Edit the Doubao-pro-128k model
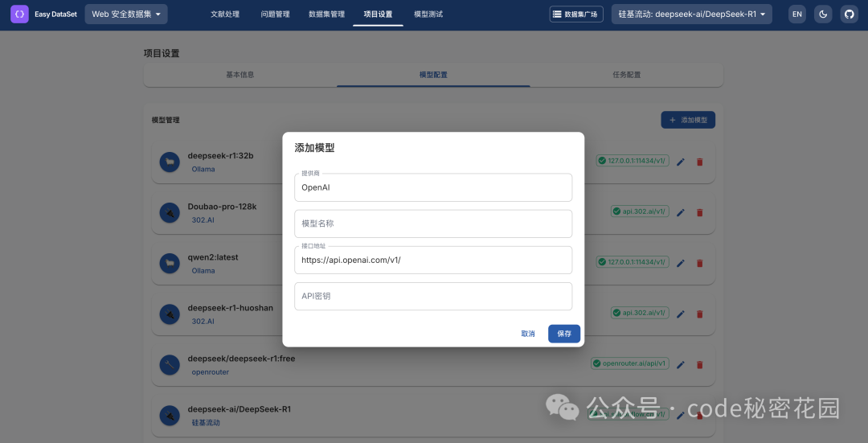This screenshot has height=443, width=868. coord(681,212)
